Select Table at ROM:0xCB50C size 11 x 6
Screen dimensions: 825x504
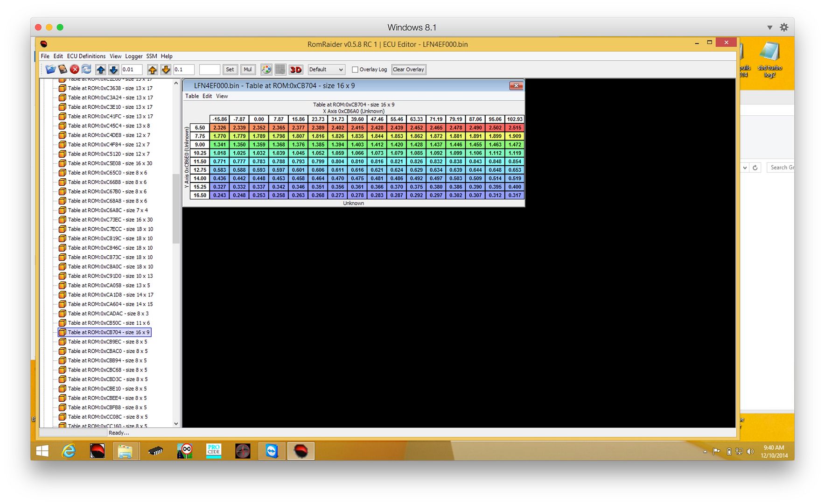[x=109, y=323]
